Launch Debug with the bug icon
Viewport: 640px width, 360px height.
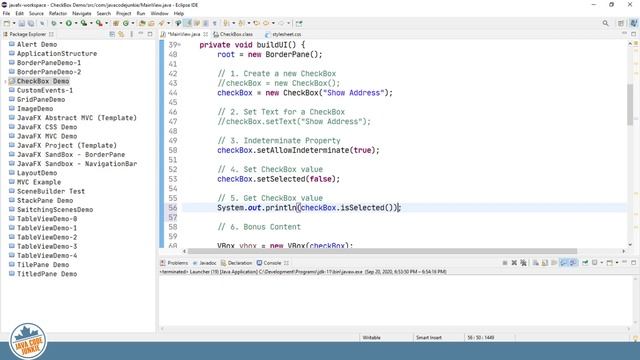(53, 24)
